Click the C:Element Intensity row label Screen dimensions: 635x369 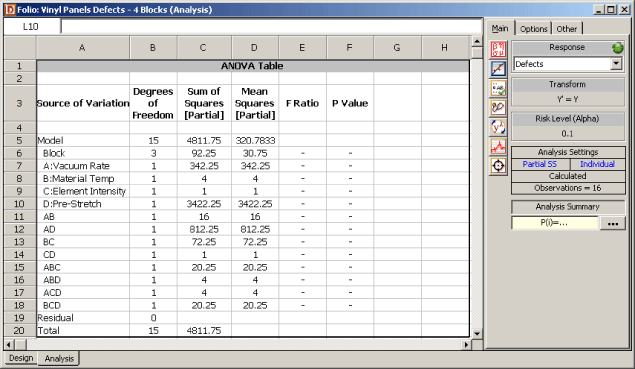(x=84, y=191)
